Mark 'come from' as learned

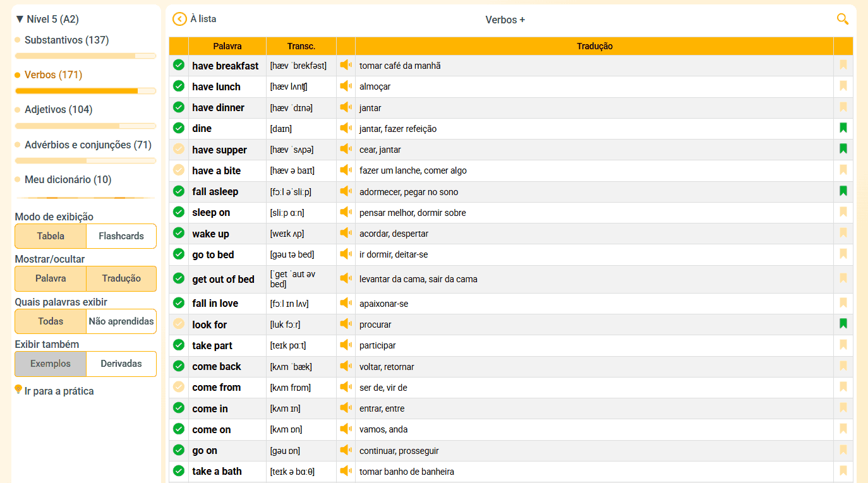tap(179, 386)
